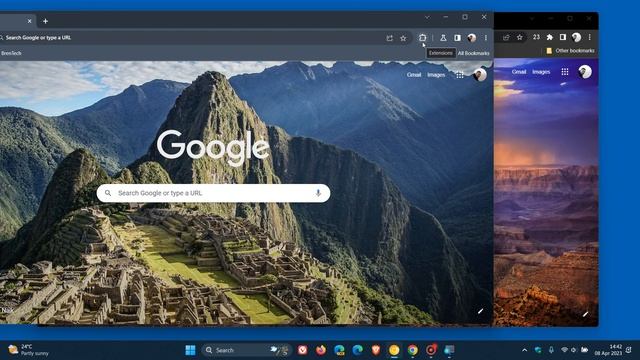Close the current tab in left Chrome window
640x360 pixels.
(x=29, y=21)
